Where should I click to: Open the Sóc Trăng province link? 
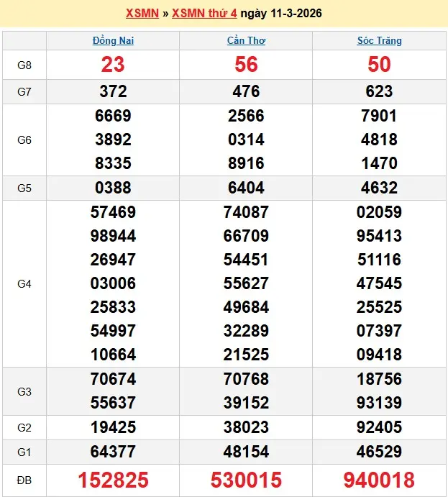click(379, 40)
